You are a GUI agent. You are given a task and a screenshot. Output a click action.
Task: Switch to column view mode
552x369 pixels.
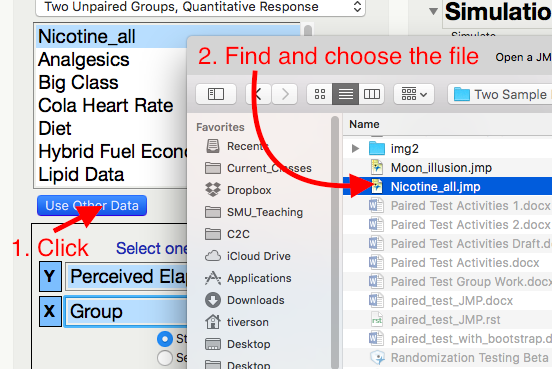[371, 94]
